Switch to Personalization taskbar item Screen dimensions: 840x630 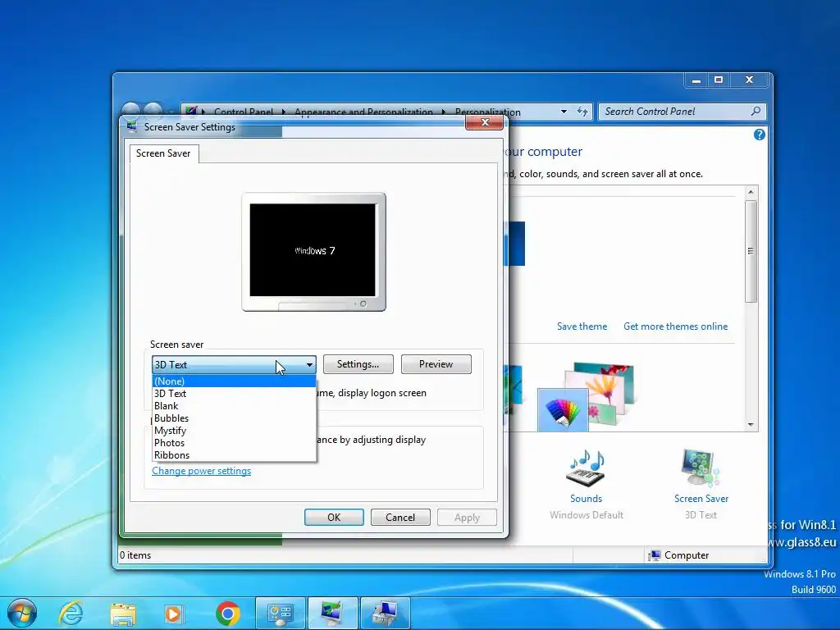click(332, 614)
